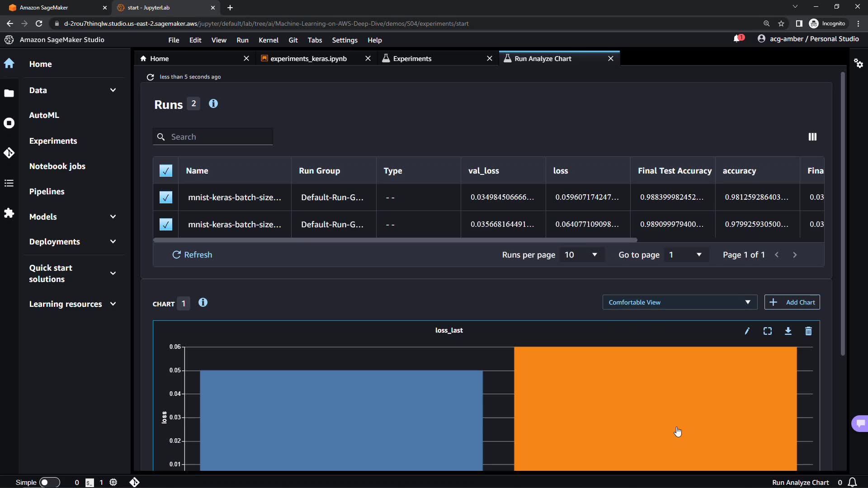This screenshot has height=488, width=868.
Task: Open the Kernel menu
Action: tap(268, 40)
